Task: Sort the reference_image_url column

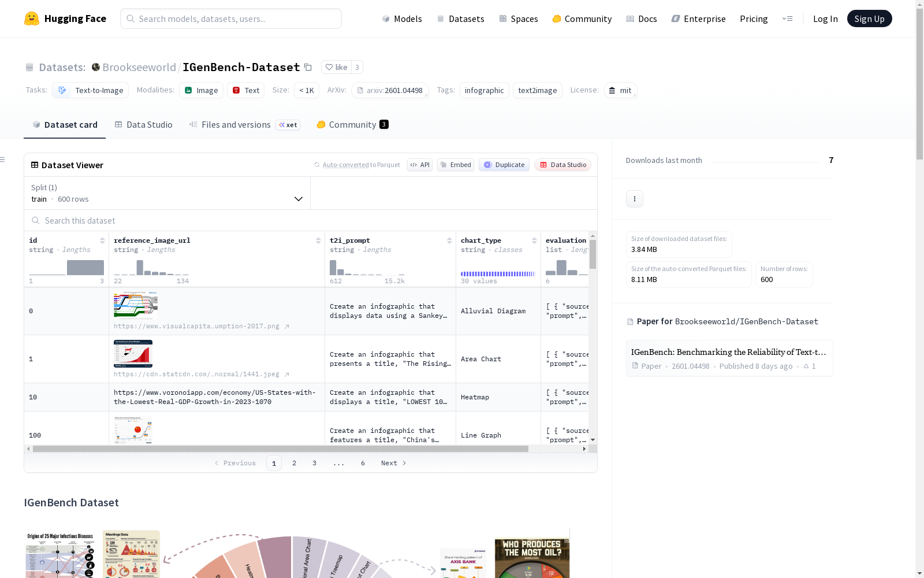Action: coord(318,240)
